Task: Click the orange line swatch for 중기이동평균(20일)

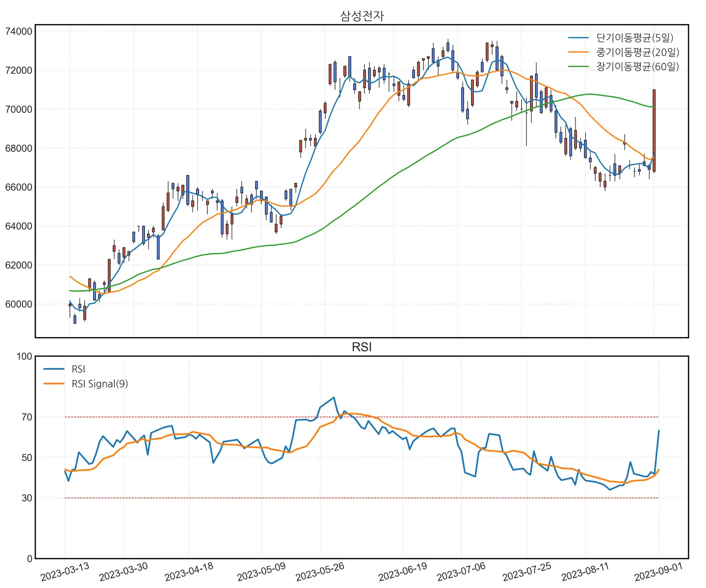Action: click(578, 52)
